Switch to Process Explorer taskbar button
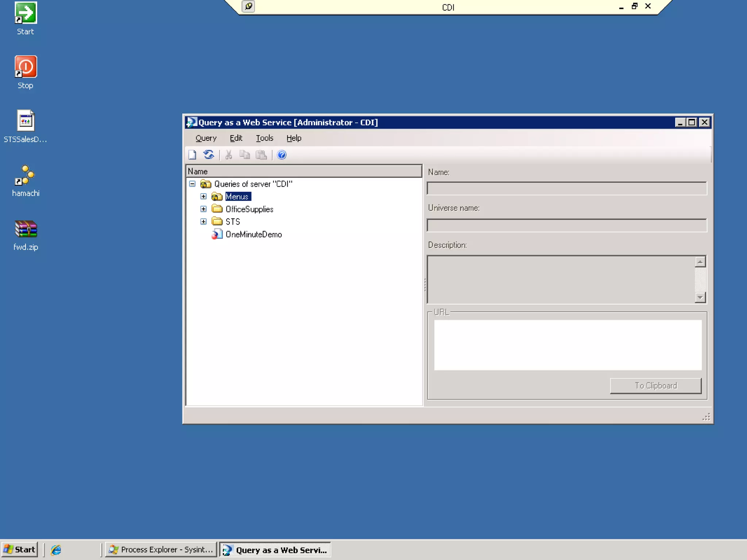This screenshot has width=747, height=560. pos(161,549)
